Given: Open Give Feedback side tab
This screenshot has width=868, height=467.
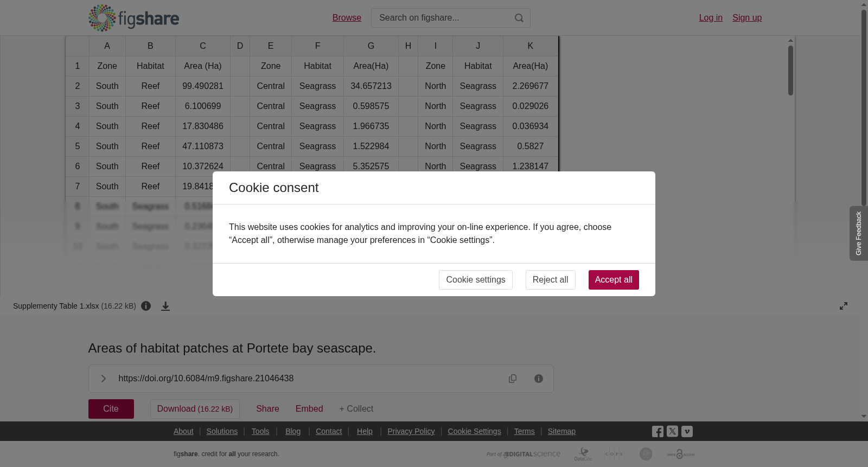Looking at the screenshot, I should coord(859,233).
